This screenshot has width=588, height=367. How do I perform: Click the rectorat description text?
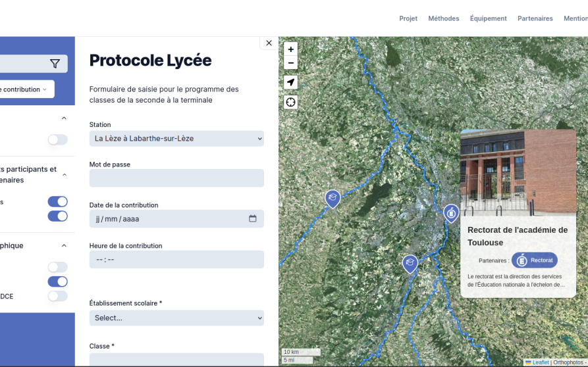pyautogui.click(x=516, y=280)
